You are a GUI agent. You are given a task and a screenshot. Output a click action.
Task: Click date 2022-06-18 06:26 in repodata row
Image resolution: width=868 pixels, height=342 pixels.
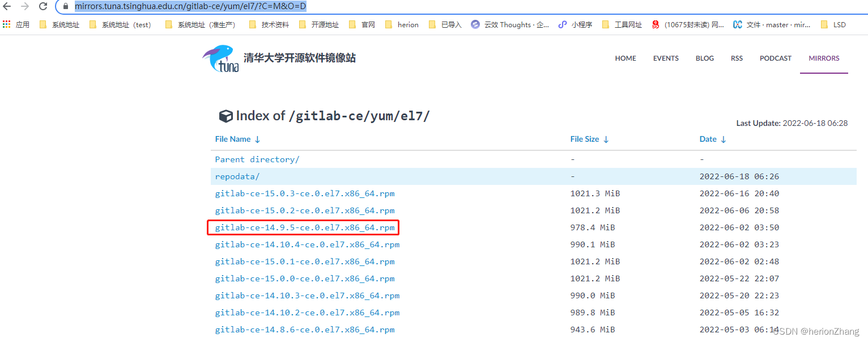click(x=739, y=176)
